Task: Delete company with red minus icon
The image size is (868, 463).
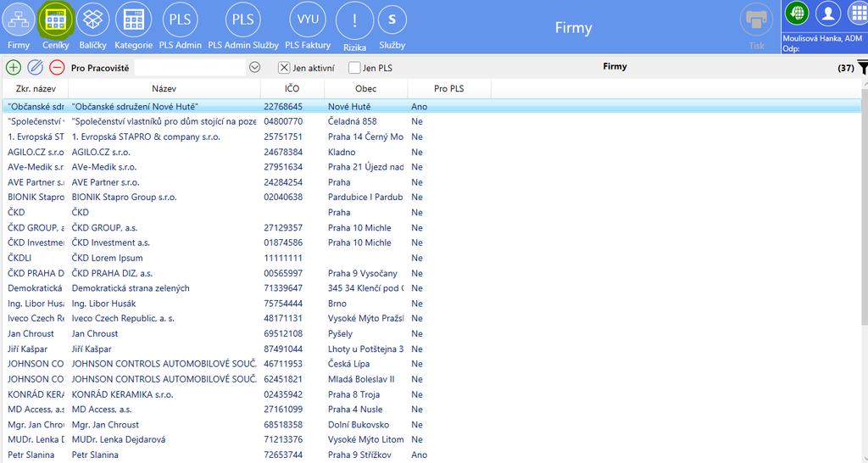Action: 57,68
